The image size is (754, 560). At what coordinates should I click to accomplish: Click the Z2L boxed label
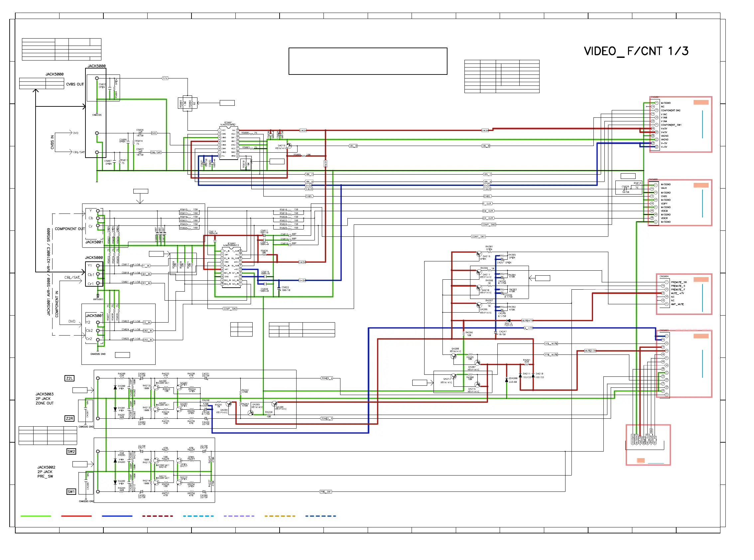point(69,378)
